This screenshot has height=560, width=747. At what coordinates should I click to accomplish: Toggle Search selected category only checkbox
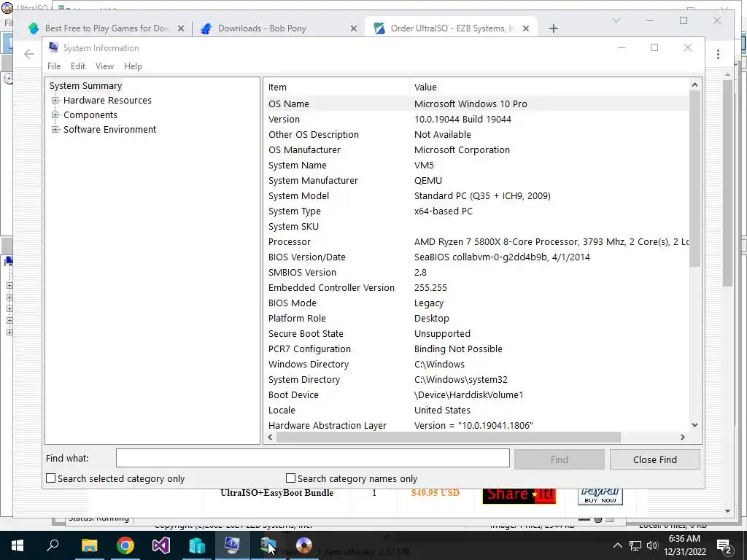(50, 478)
